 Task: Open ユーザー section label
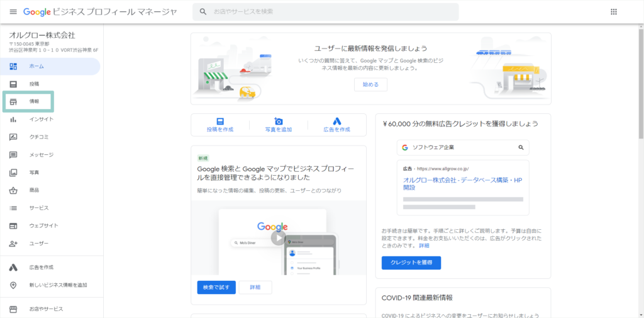click(x=39, y=244)
